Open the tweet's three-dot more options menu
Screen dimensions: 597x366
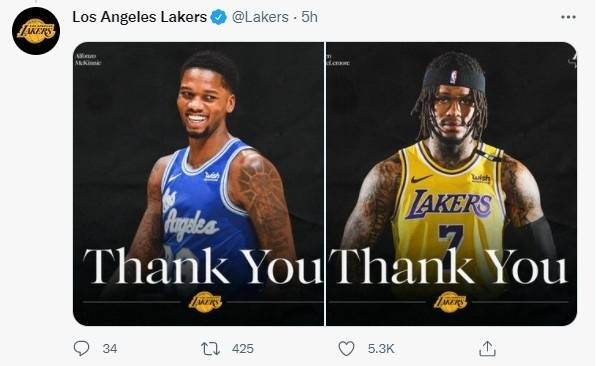click(x=568, y=17)
